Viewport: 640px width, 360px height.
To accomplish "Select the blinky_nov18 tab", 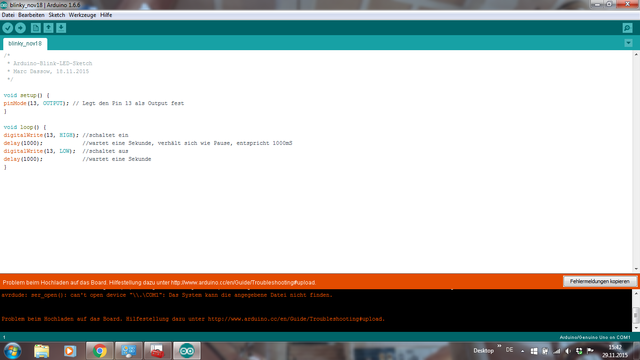I will pyautogui.click(x=25, y=43).
